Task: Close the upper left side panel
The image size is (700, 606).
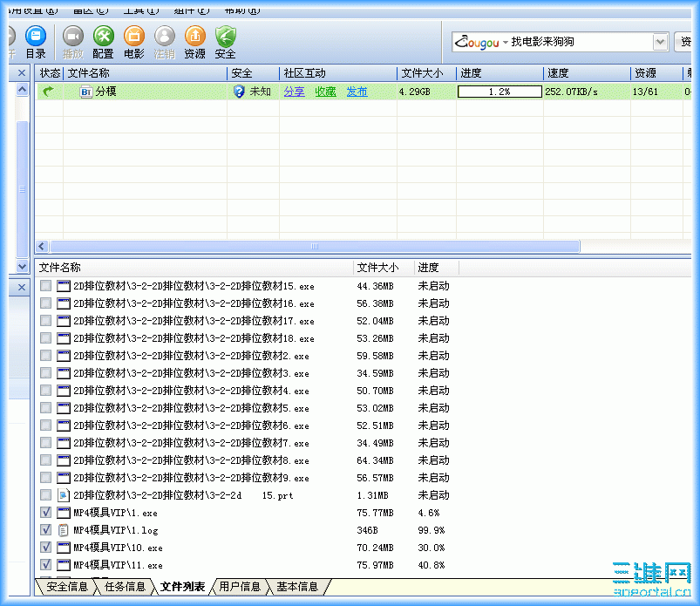Action: (21, 72)
